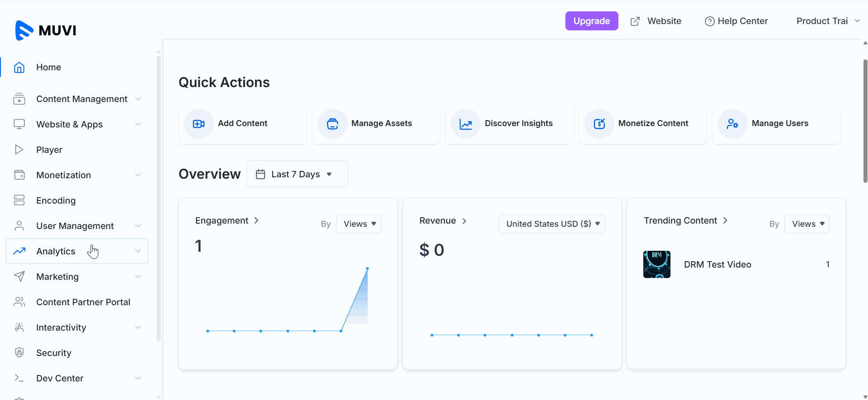Click the Encoding icon in sidebar
The width and height of the screenshot is (868, 400).
pos(19,200)
